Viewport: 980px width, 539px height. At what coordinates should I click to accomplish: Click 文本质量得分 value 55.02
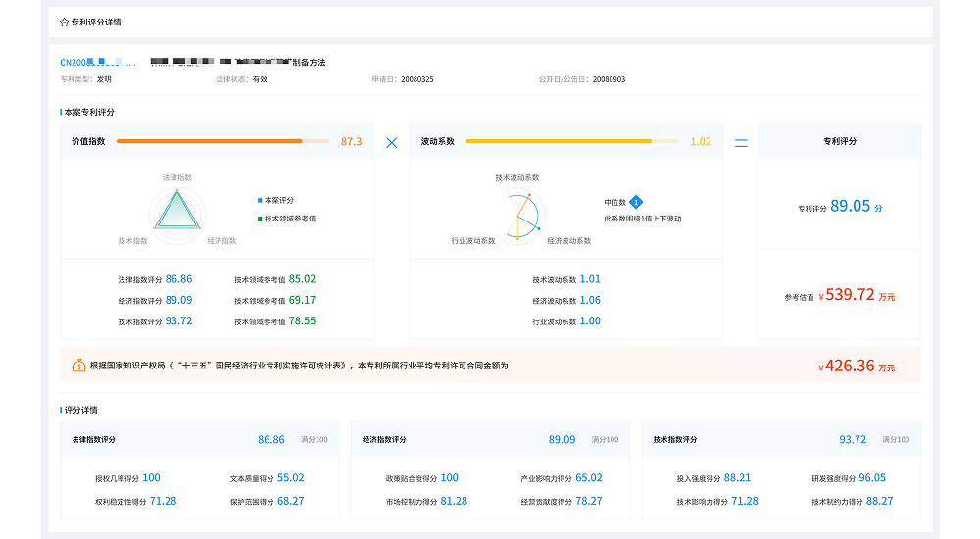[291, 478]
